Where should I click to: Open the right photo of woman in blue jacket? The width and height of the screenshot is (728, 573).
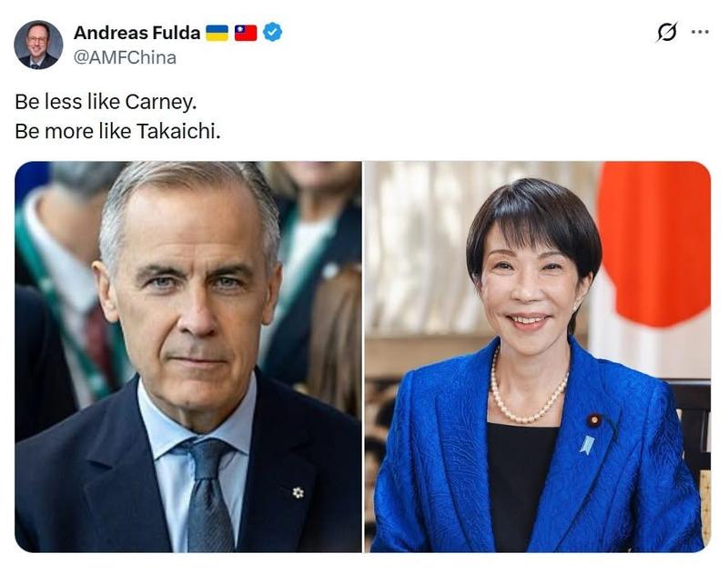coord(538,357)
